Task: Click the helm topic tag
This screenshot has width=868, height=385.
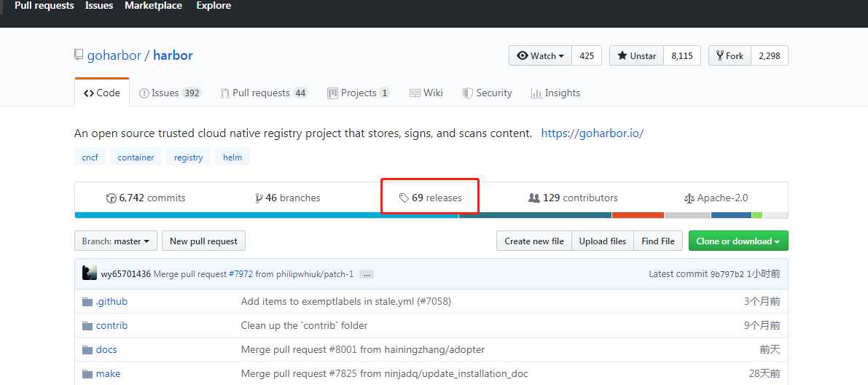Action: (232, 157)
